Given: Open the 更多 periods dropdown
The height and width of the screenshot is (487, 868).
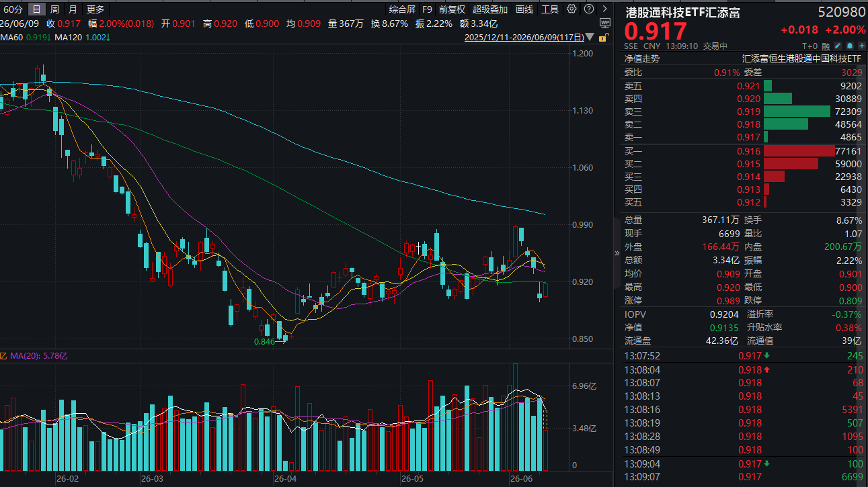Looking at the screenshot, I should pos(95,9).
